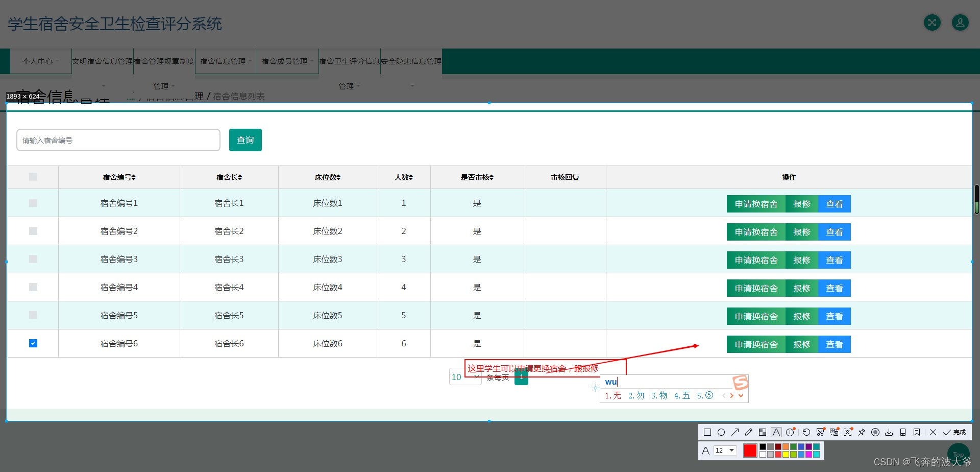
Task: Sort by 宿舍长 column header
Action: click(229, 177)
